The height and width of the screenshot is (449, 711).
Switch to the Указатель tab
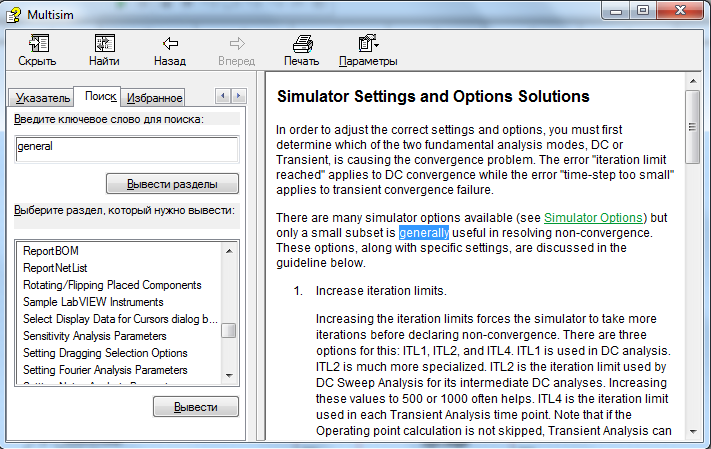pyautogui.click(x=43, y=98)
